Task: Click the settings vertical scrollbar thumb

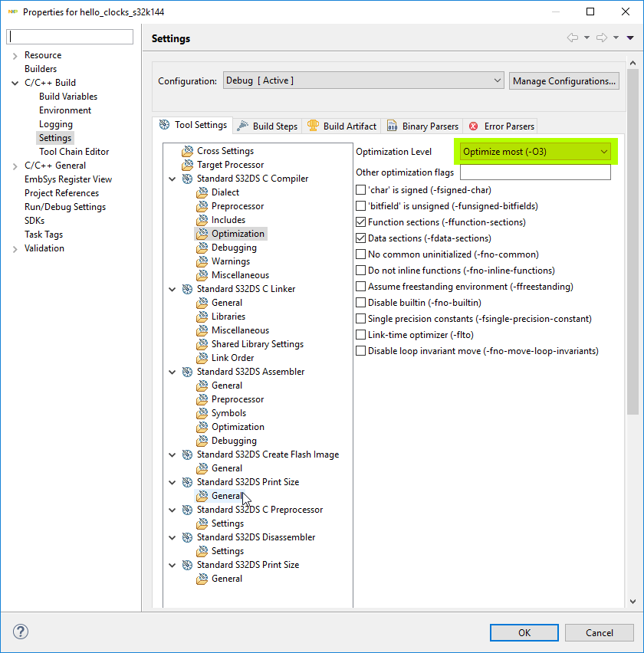Action: click(x=632, y=241)
